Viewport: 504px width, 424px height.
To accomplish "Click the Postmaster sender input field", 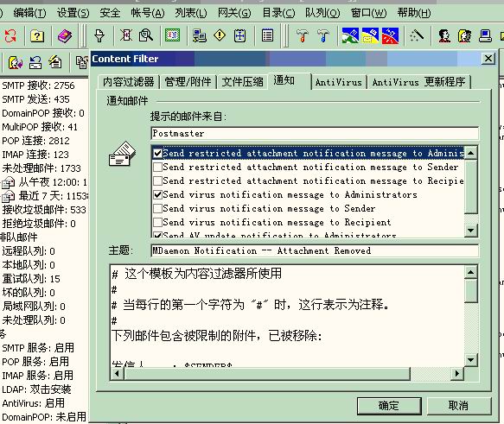I will (x=315, y=133).
